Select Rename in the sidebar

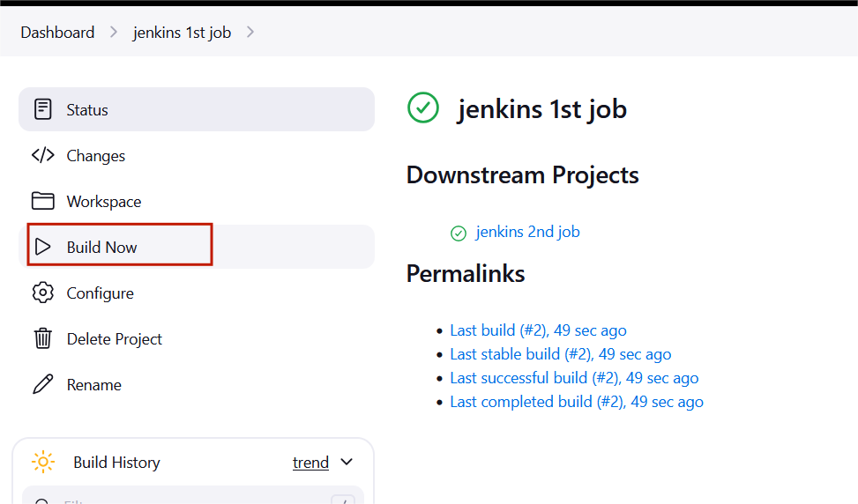pyautogui.click(x=197, y=384)
